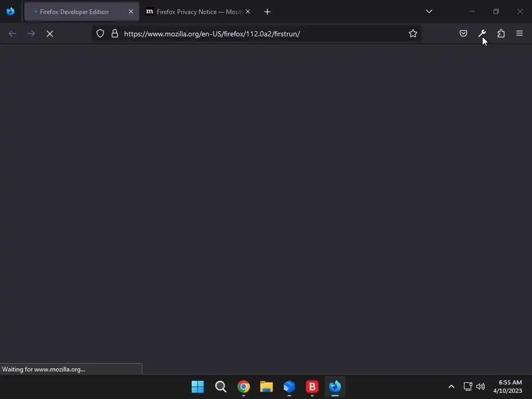Open File Explorer from taskbar
Image resolution: width=532 pixels, height=399 pixels.
[267, 387]
